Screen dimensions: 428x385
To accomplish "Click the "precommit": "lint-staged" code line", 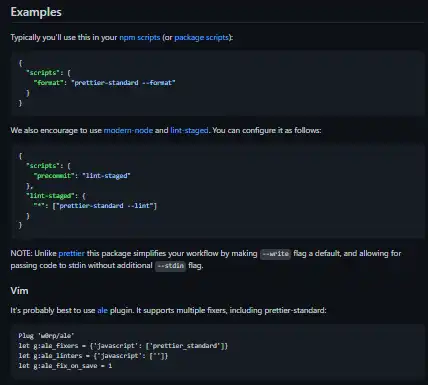I will [82, 176].
